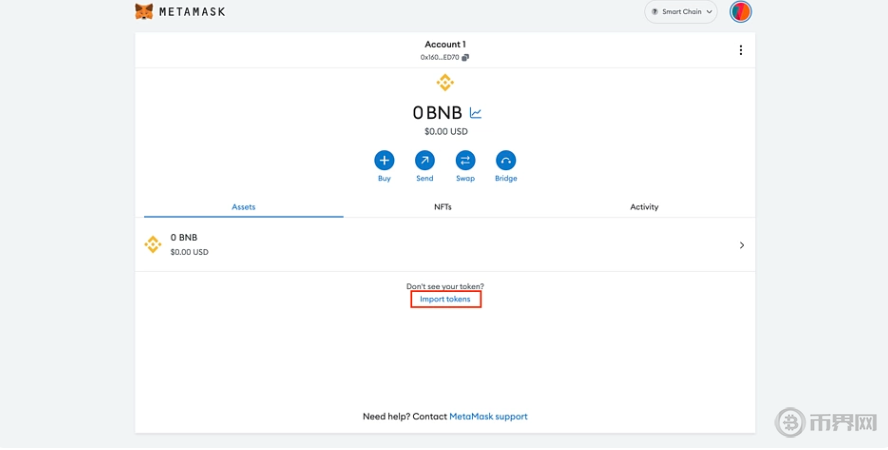
Task: Click the Account 1 name header
Action: (x=445, y=44)
